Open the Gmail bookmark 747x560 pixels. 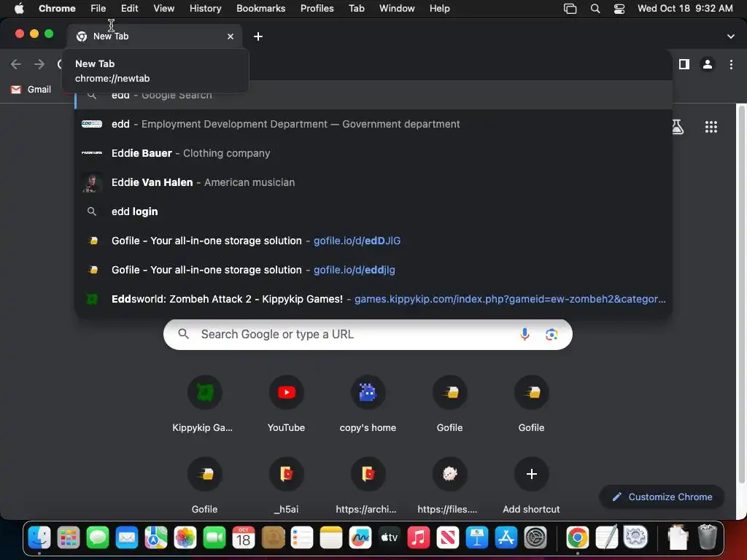coord(31,90)
